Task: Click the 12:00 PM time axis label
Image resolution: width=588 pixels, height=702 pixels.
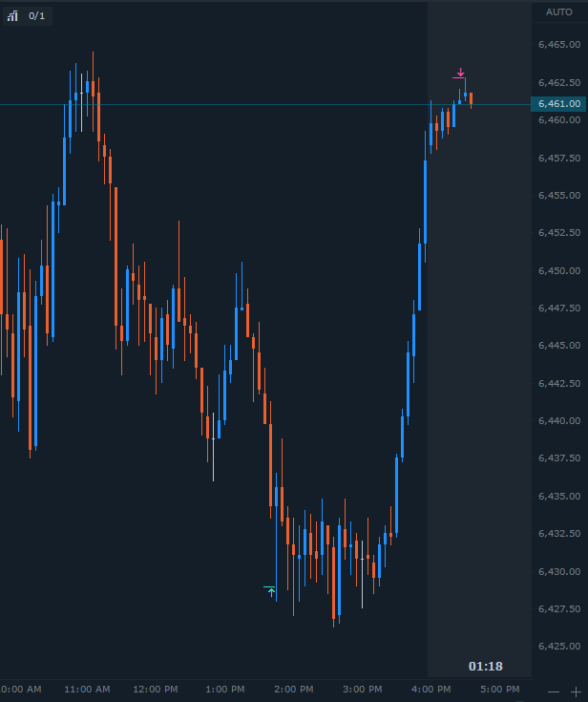Action: [156, 689]
